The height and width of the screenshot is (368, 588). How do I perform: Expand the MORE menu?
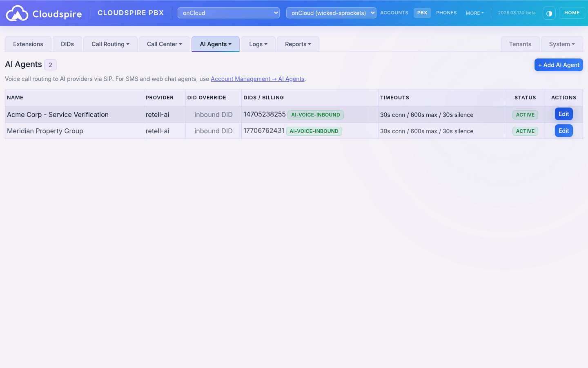point(474,13)
